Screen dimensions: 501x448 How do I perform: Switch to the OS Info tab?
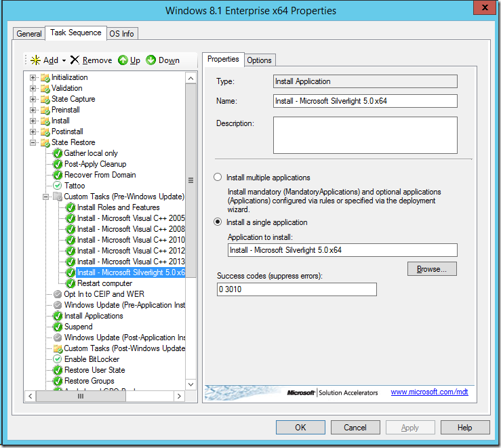coord(122,33)
